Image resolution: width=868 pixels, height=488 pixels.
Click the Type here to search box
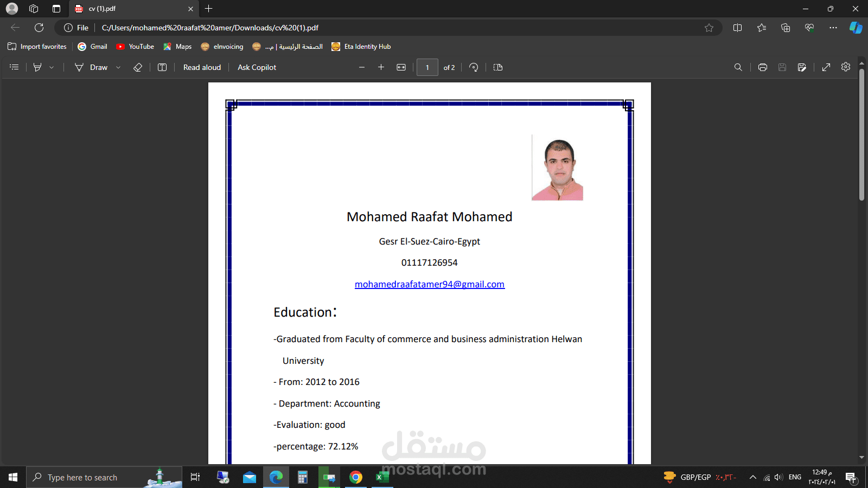pos(104,477)
